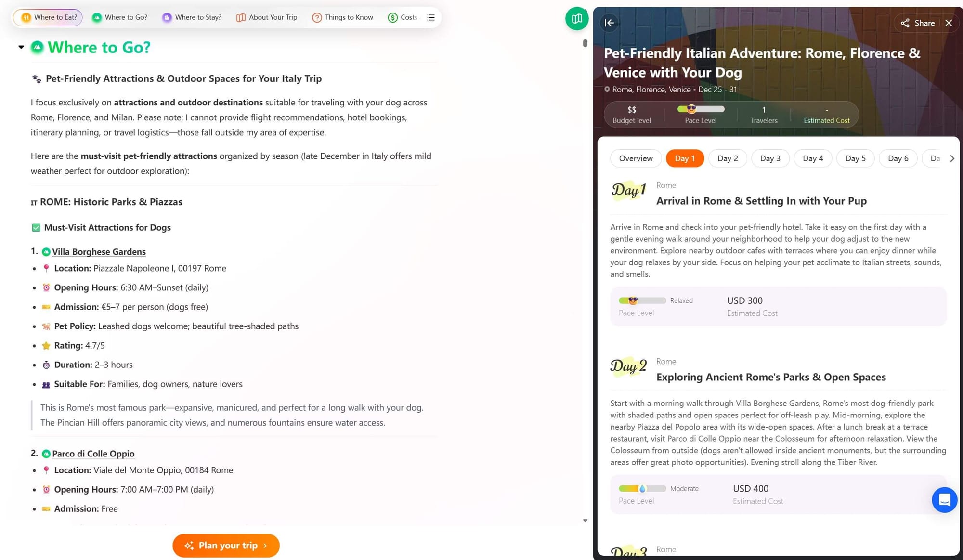
Task: Click the green map view icon
Action: pos(577,19)
